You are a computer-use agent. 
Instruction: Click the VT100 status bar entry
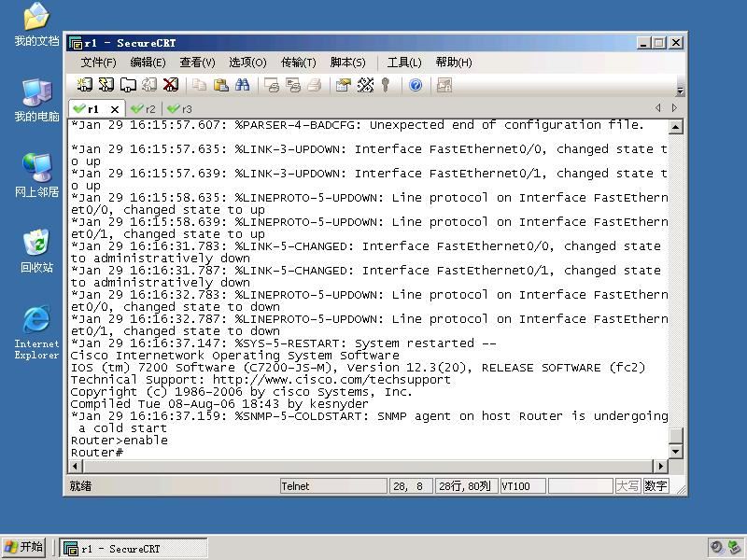click(523, 486)
